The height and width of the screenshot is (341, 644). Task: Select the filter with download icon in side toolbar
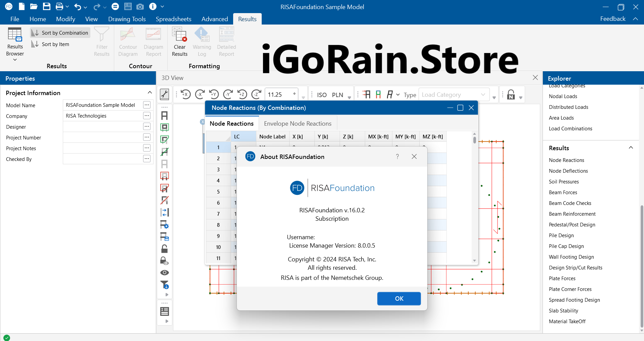164,285
